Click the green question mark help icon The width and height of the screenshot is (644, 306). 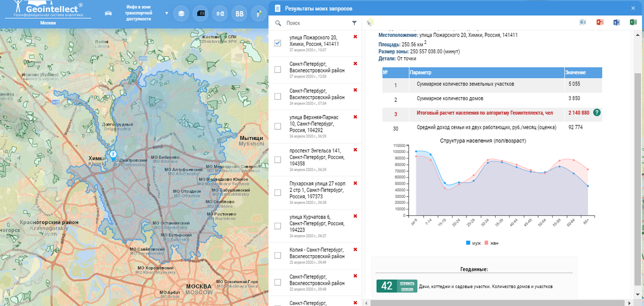[x=597, y=112]
